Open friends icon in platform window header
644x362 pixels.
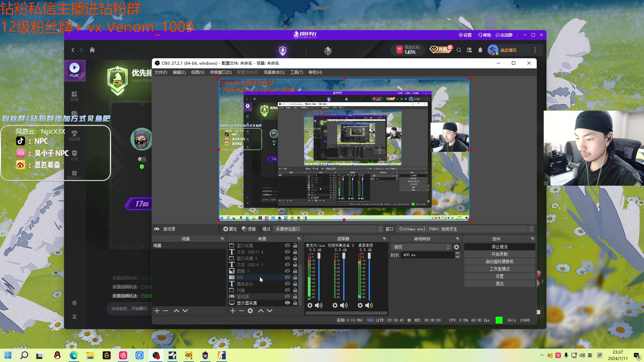click(469, 50)
